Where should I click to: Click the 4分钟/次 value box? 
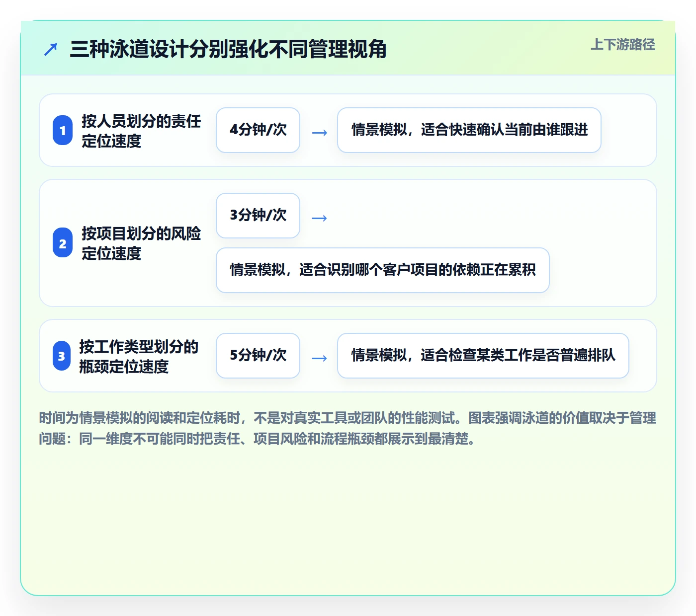(258, 130)
